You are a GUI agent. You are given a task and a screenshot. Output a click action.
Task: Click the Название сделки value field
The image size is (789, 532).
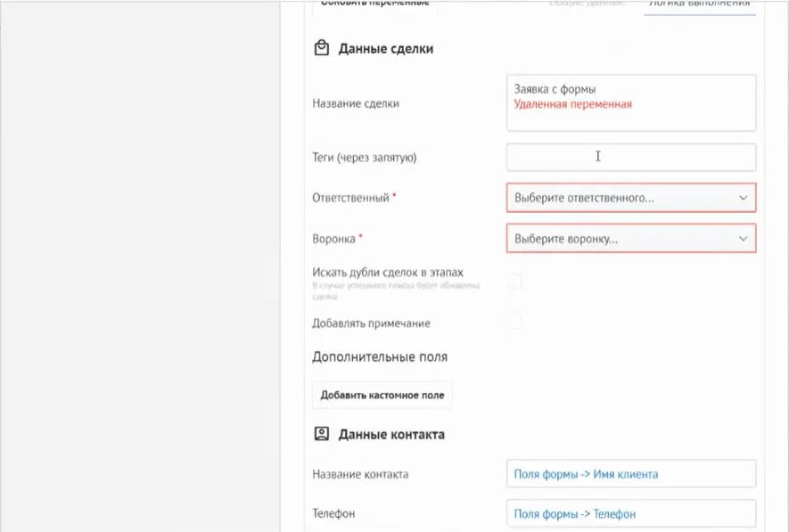click(631, 102)
